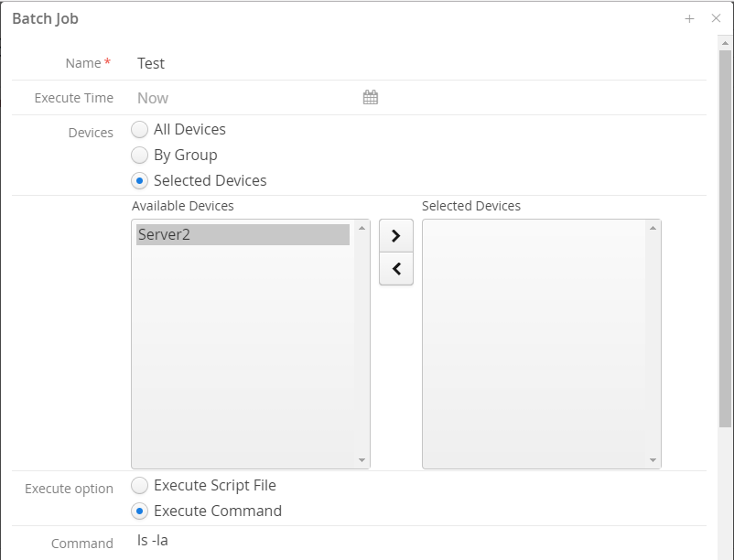Select the Selected Devices radio button

click(140, 181)
